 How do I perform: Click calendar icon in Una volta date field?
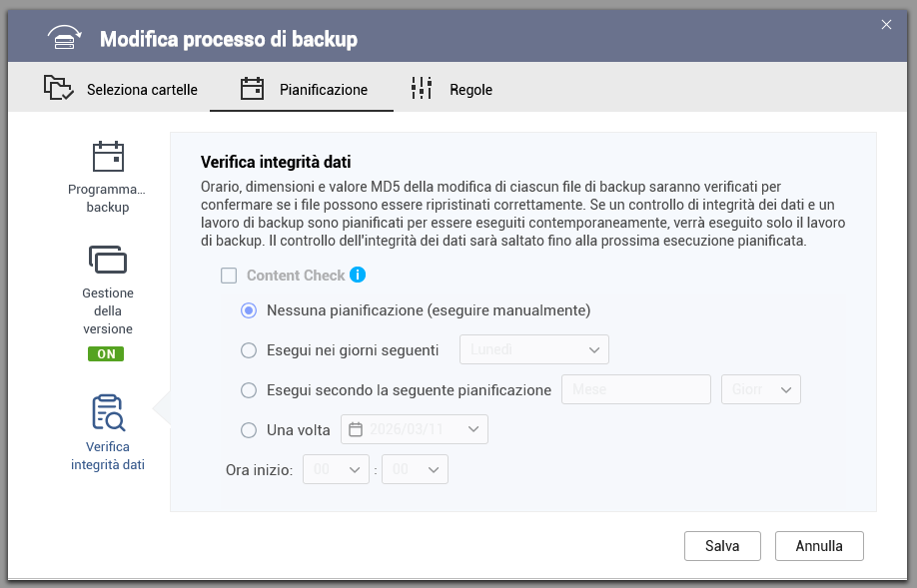tap(356, 430)
